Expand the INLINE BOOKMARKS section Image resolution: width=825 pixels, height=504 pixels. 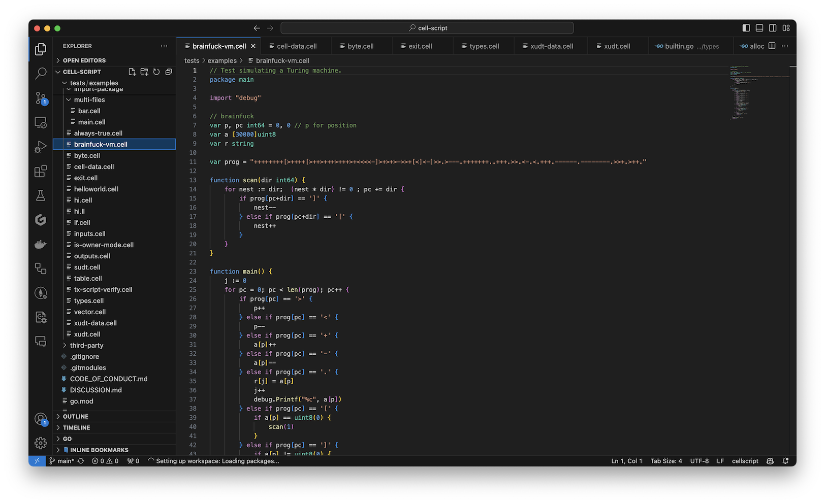tap(114, 450)
